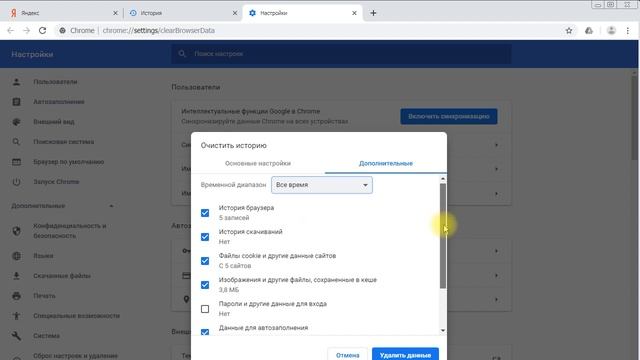Uncheck Изображения и другие файлы в кеше
The height and width of the screenshot is (360, 640).
pos(205,285)
